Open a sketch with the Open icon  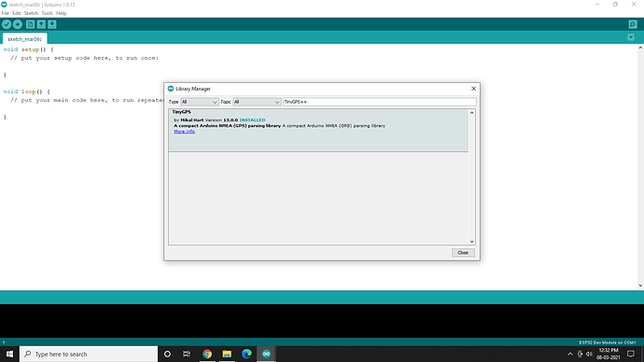pyautogui.click(x=41, y=24)
